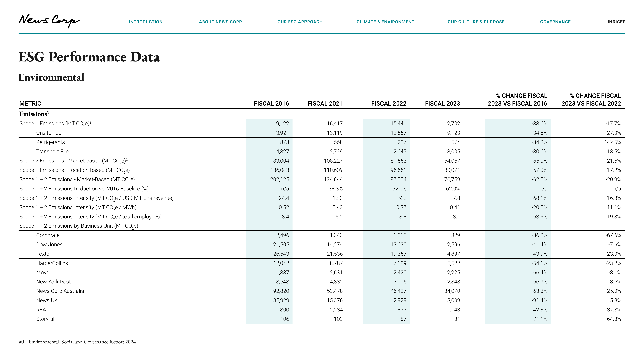The width and height of the screenshot is (644, 362).
Task: Click Scope 1 Fiscal 2016 value 19,122
Action: (281, 123)
